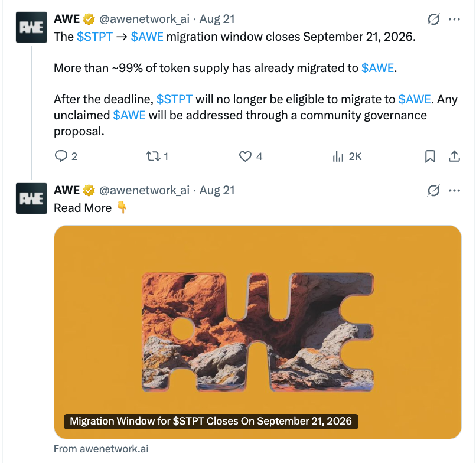This screenshot has width=476, height=463.
Task: Click the $AWE cashtag in the first line
Action: [147, 37]
